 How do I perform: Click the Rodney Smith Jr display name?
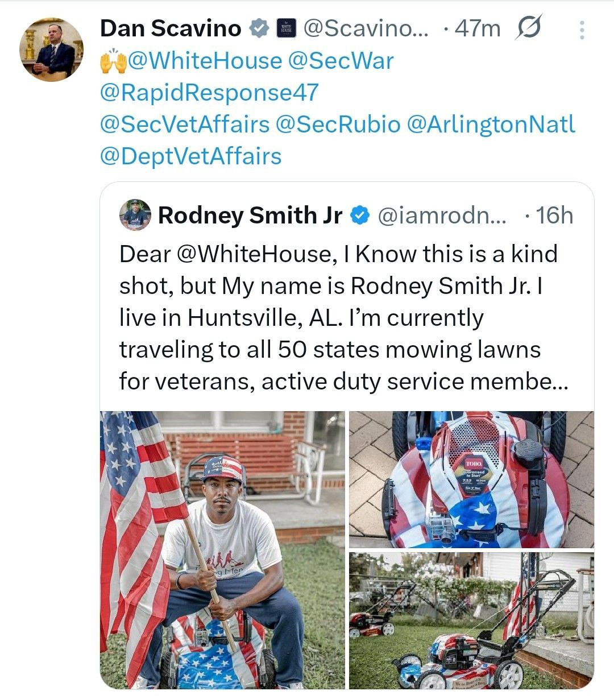pos(250,216)
